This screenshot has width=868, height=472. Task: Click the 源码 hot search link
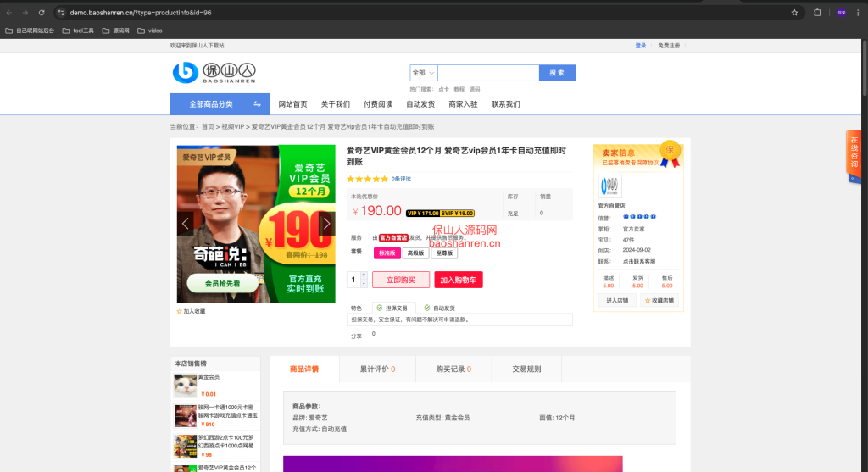click(x=475, y=89)
